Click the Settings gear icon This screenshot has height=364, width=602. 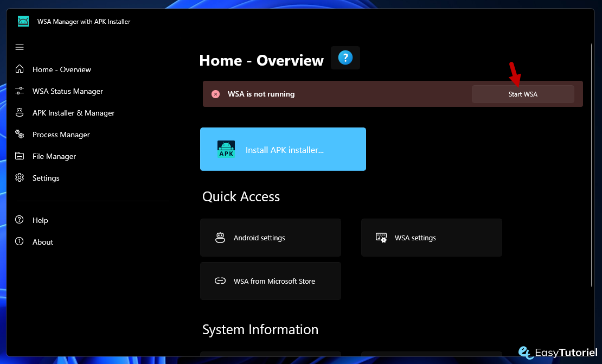tap(20, 177)
